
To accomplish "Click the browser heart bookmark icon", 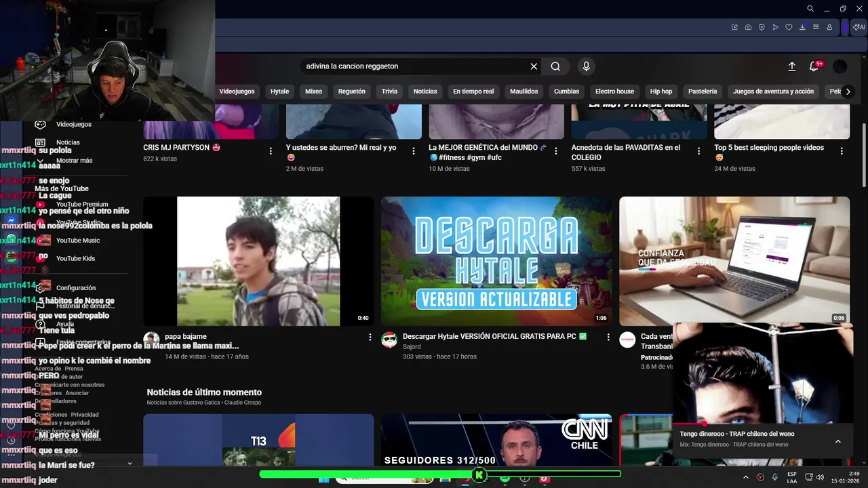I will pyautogui.click(x=789, y=27).
